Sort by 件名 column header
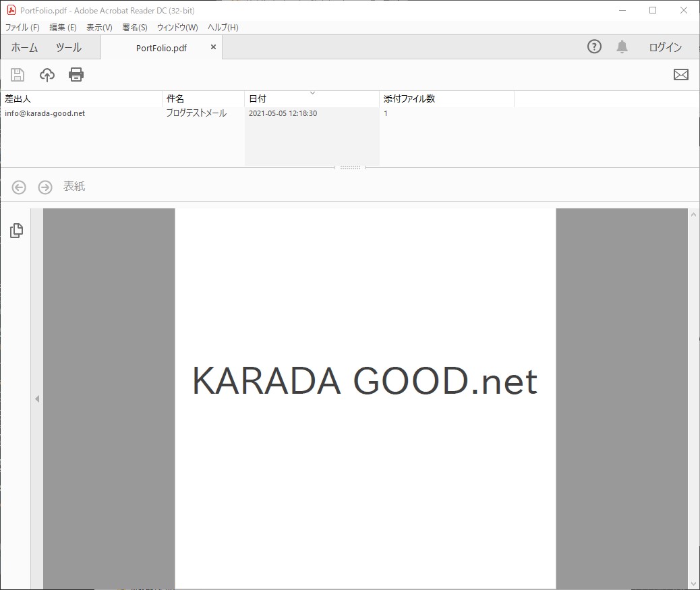The image size is (700, 590). [203, 98]
